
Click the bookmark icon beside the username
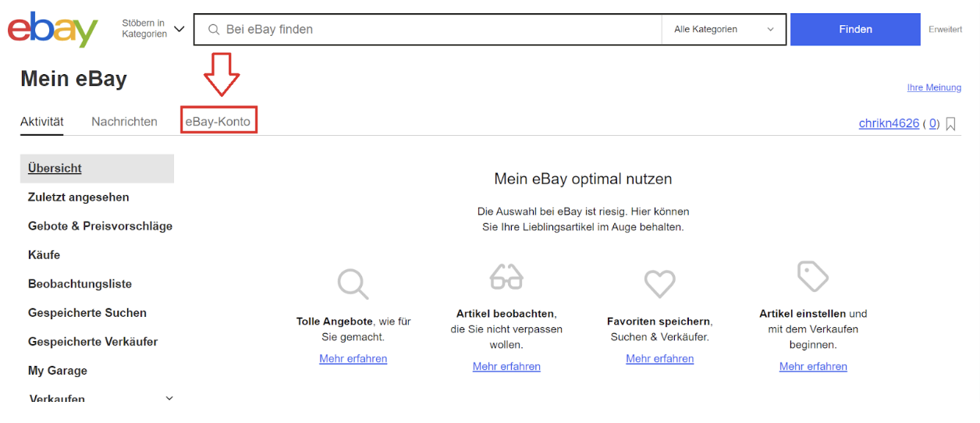[950, 123]
